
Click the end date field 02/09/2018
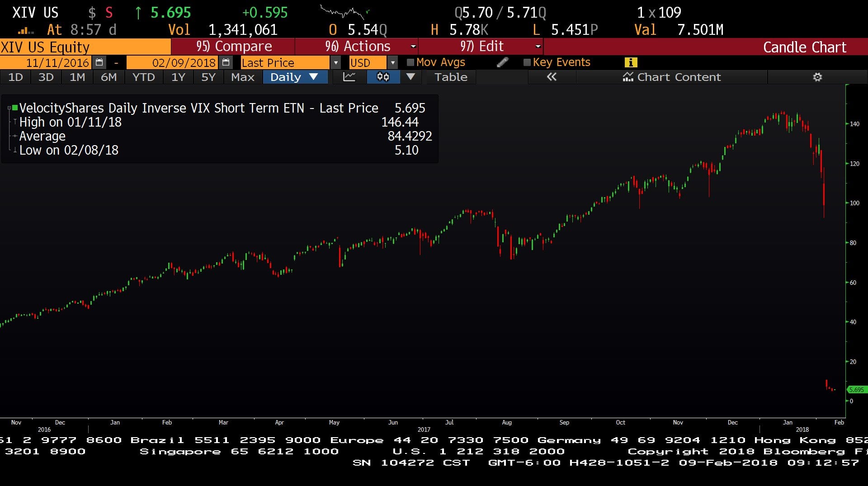173,62
